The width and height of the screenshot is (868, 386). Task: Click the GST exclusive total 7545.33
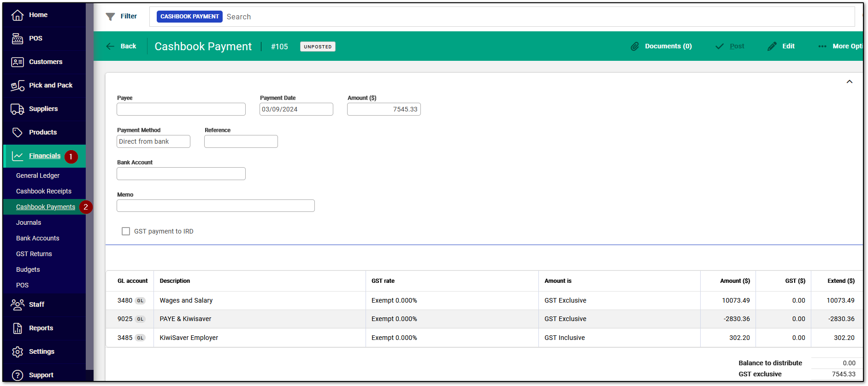[844, 374]
